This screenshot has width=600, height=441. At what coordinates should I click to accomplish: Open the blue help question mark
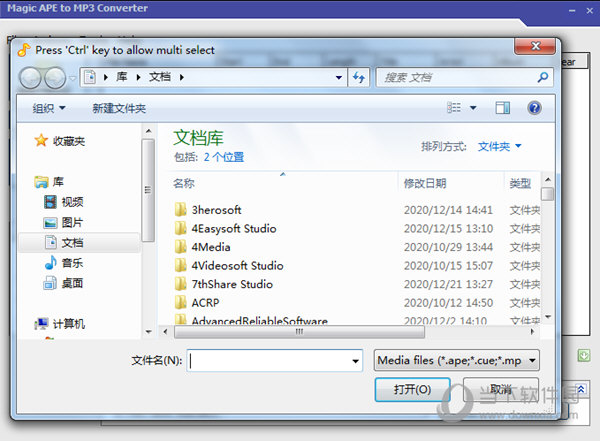[534, 108]
